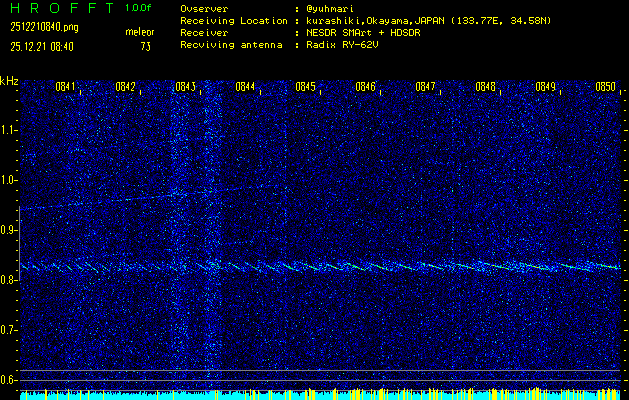The image size is (629, 400).
Task: Select the 0843 time marker
Action: pos(186,87)
